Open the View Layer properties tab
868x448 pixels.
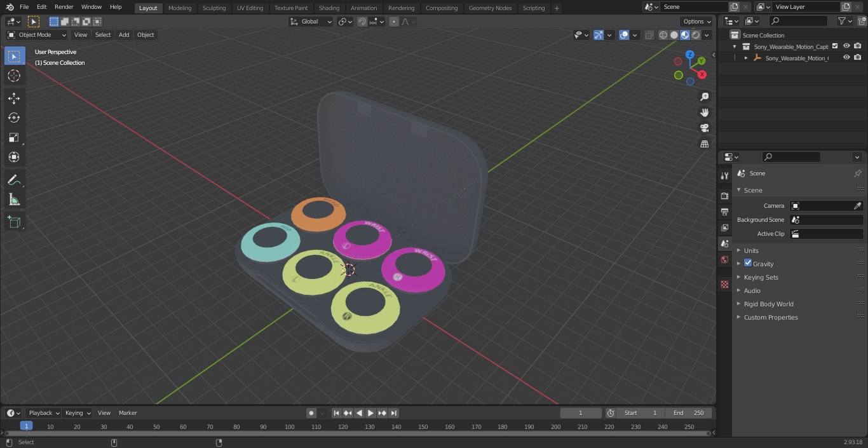tap(724, 227)
